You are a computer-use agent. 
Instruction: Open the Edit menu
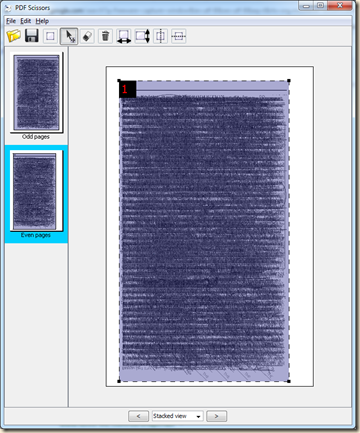click(x=26, y=21)
